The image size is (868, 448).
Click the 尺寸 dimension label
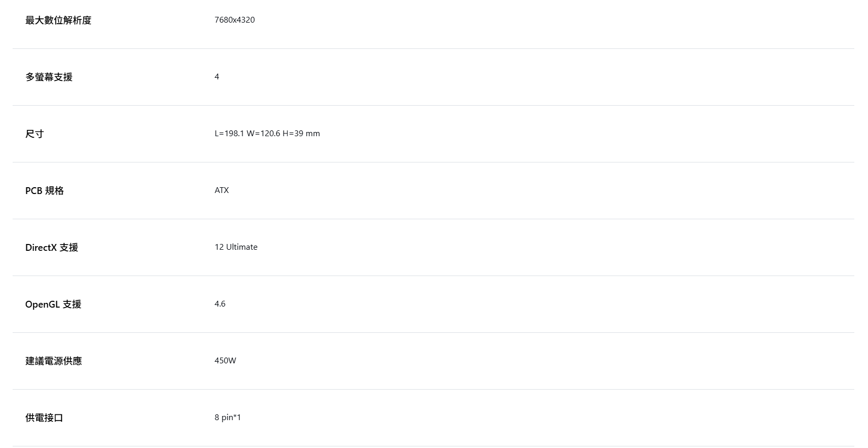pyautogui.click(x=35, y=134)
